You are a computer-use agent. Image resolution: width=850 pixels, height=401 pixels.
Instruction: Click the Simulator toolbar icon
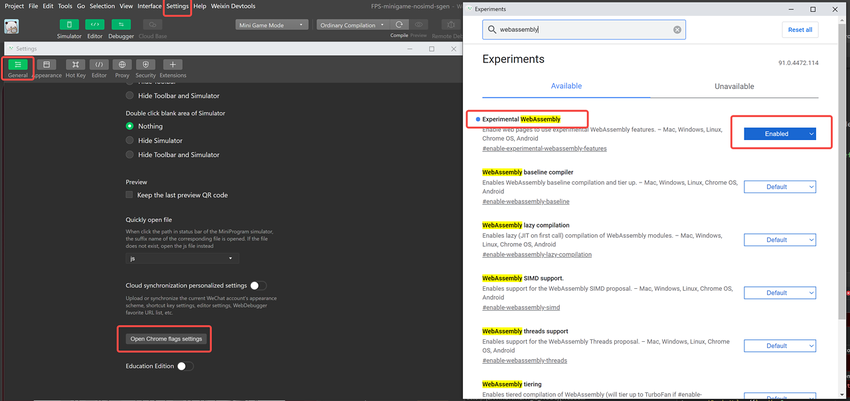coord(69,23)
